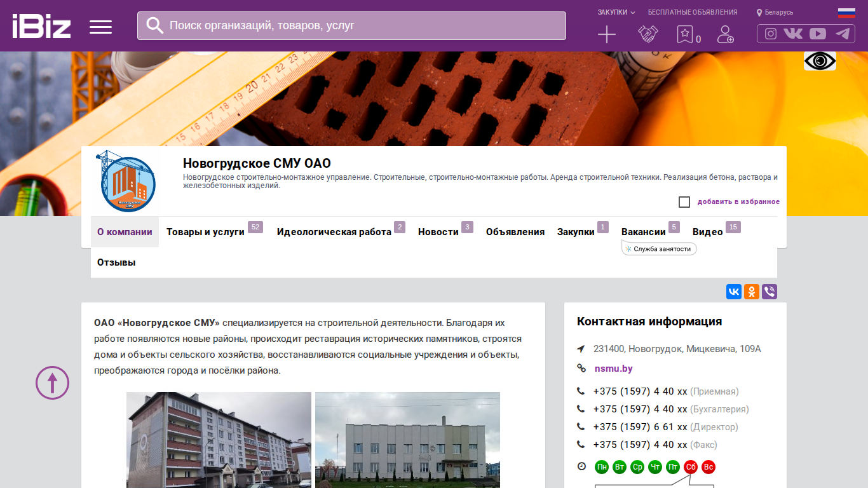Screen dimensions: 868x488
Task: Open the handshake partnership icon
Action: click(648, 34)
